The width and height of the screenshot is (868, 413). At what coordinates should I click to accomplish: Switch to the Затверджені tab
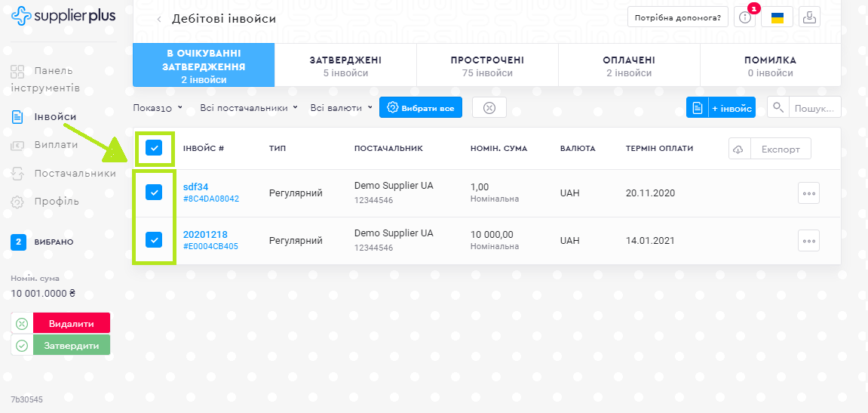point(345,66)
